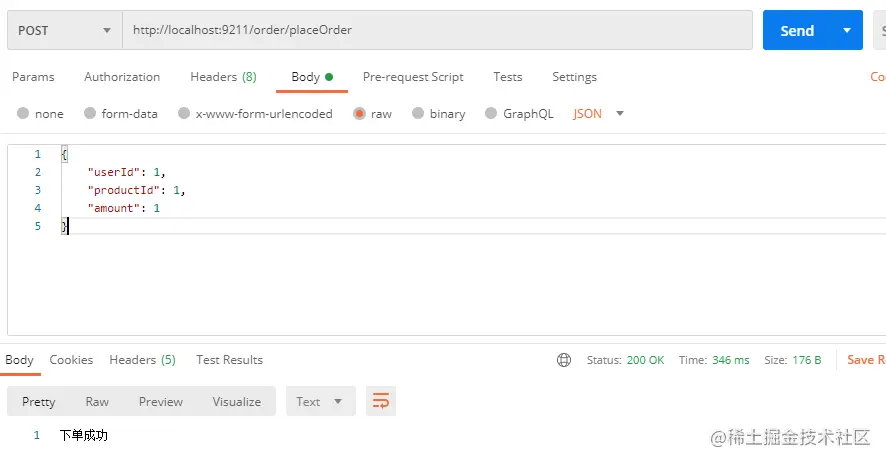Select the Pretty response view

pyautogui.click(x=38, y=401)
